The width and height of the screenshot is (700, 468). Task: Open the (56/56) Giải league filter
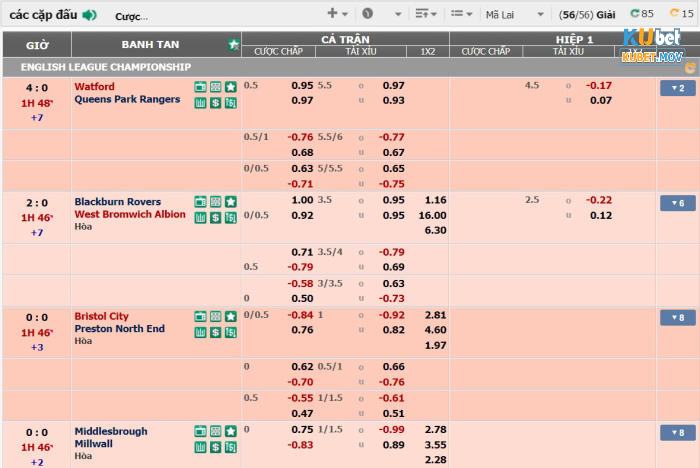pyautogui.click(x=587, y=15)
